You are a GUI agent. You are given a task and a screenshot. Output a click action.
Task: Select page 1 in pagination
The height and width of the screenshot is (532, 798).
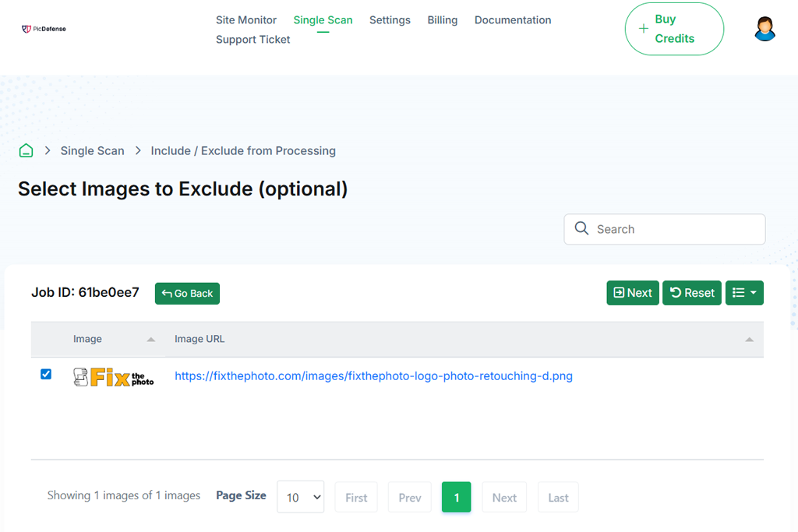457,497
